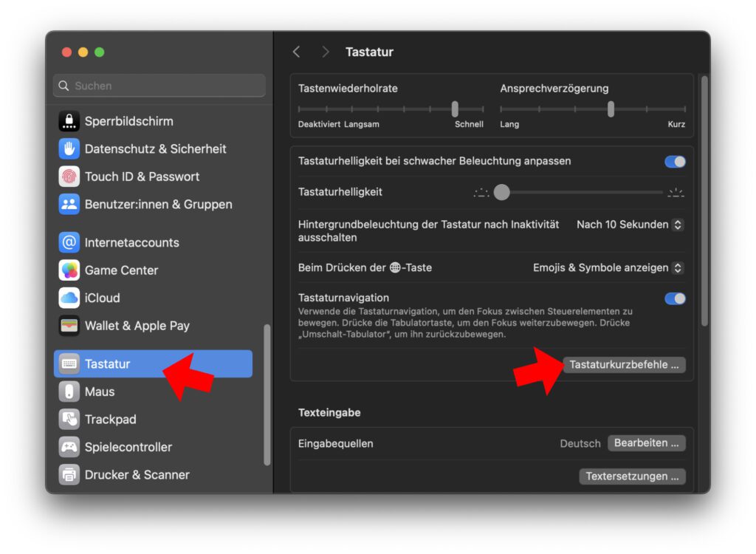Click the Suchen search field
Viewport: 756px width, 554px height.
click(159, 86)
